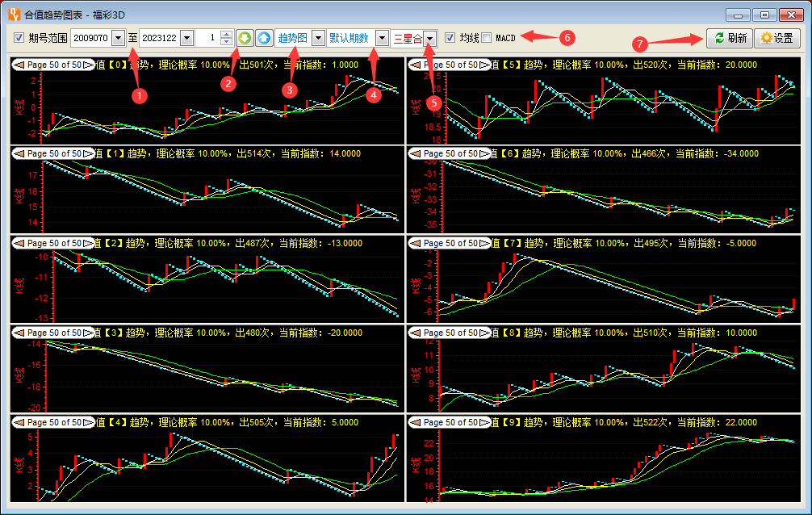Toggle the 期号范围 checkbox
The height and width of the screenshot is (515, 812).
pyautogui.click(x=19, y=38)
